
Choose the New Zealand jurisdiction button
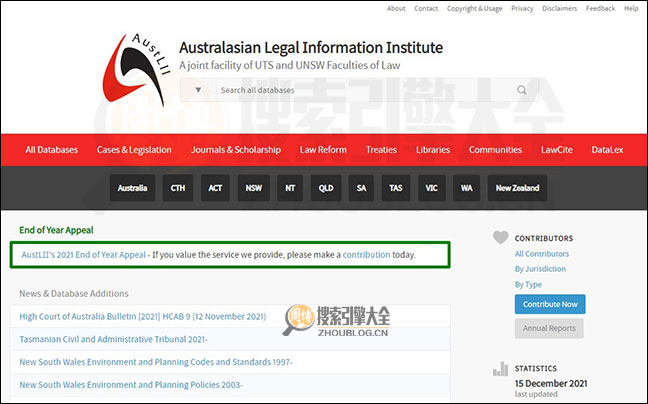pyautogui.click(x=517, y=188)
